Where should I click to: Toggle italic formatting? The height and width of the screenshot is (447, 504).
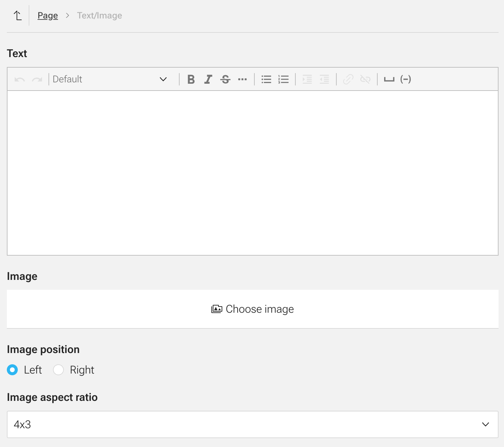208,79
